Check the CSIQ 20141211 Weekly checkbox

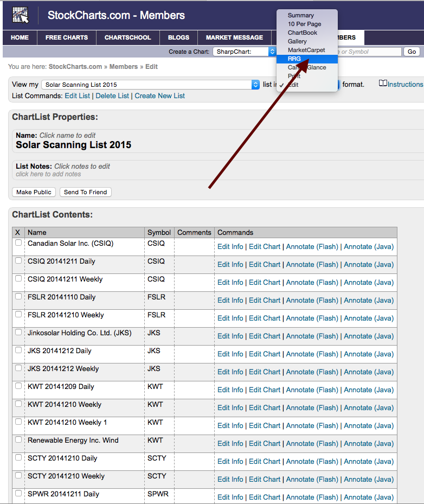[x=18, y=278]
